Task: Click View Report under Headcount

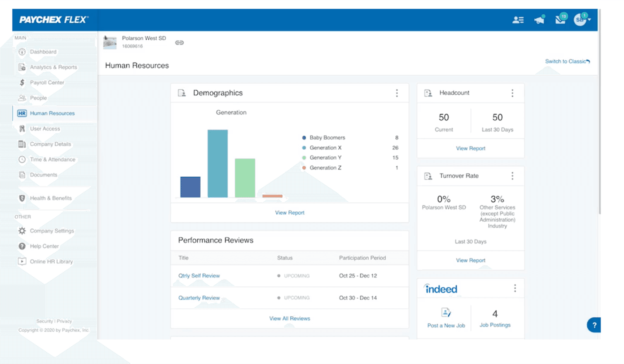Action: [x=471, y=148]
